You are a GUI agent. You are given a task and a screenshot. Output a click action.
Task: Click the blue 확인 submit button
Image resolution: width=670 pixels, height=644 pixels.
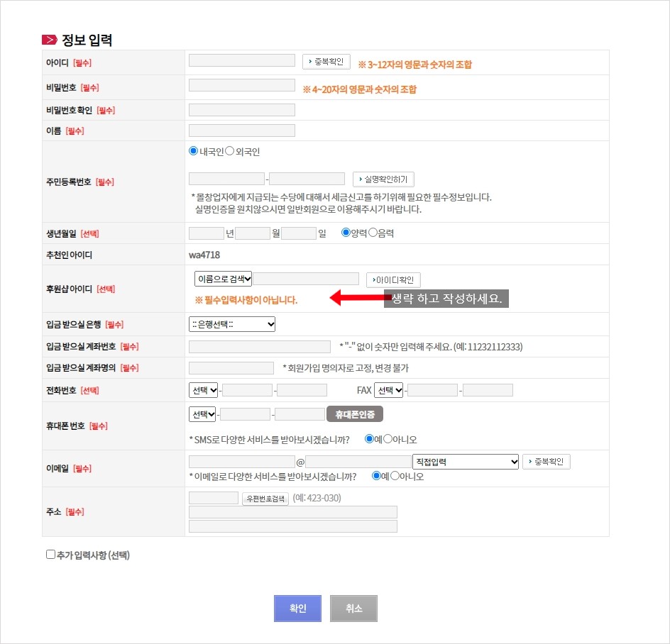pyautogui.click(x=297, y=608)
